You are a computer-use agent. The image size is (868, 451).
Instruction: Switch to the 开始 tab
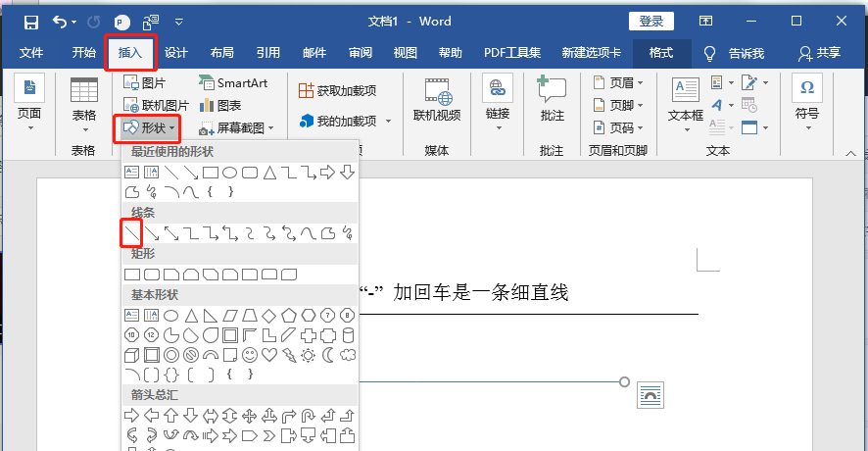pos(83,53)
